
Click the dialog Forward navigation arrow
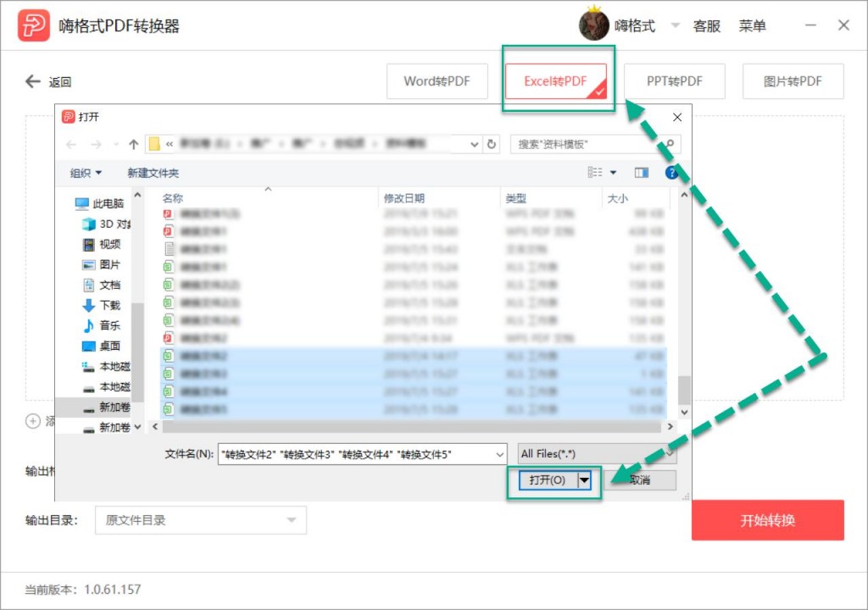(96, 145)
